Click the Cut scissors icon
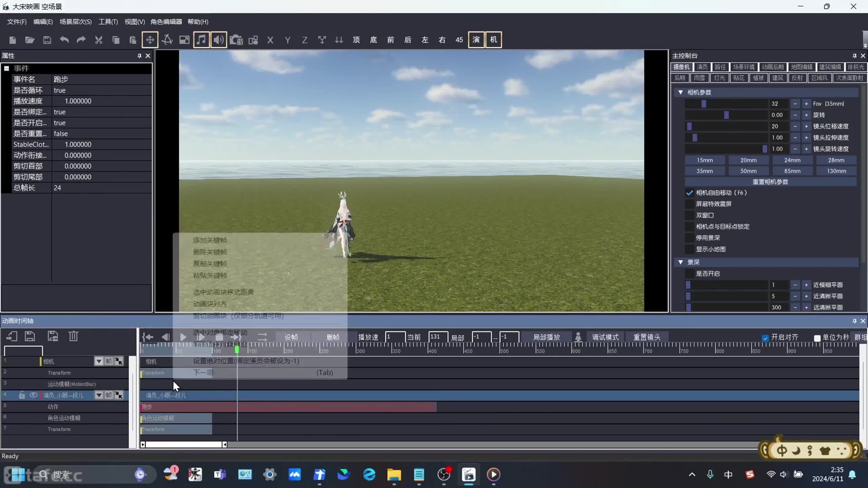This screenshot has height=488, width=868. (x=99, y=40)
